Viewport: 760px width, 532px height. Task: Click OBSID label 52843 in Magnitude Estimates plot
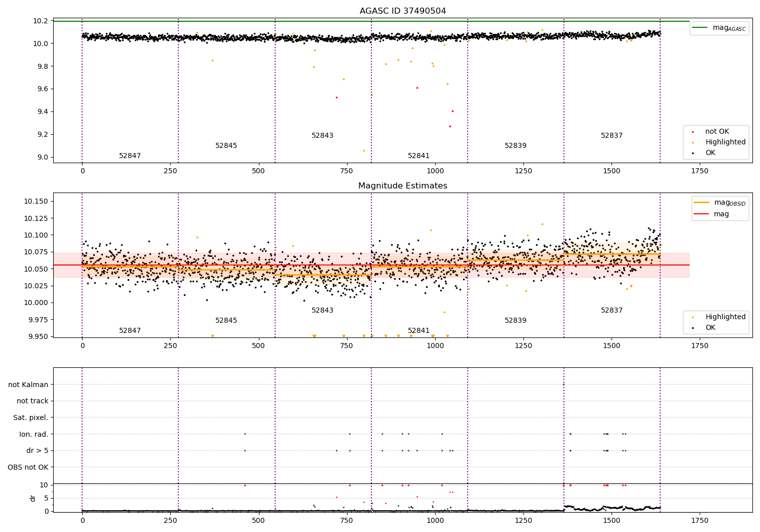pyautogui.click(x=322, y=311)
